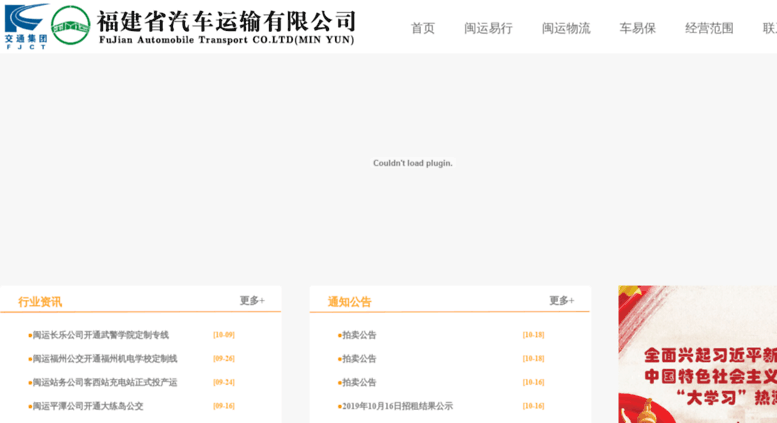Click the 通知公告 section heading

(349, 302)
